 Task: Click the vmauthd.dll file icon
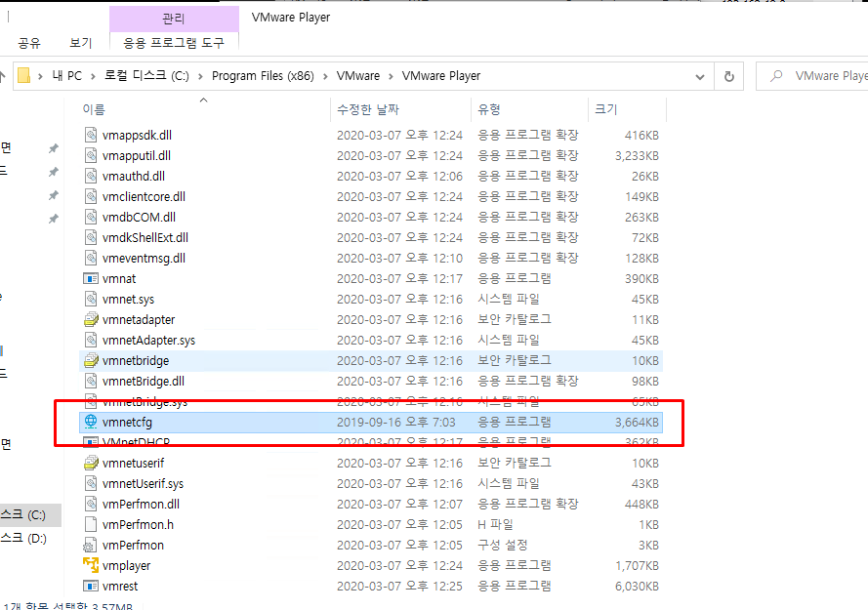(91, 176)
